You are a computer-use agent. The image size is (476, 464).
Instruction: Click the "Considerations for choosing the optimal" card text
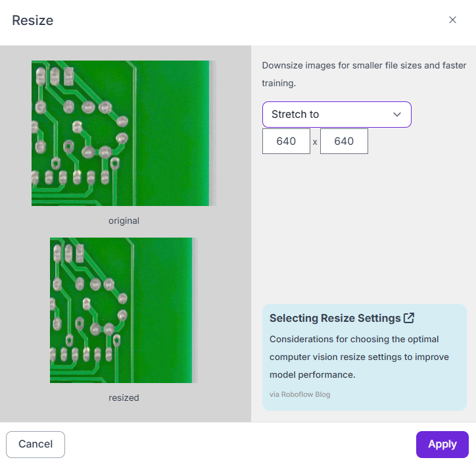pos(354,340)
